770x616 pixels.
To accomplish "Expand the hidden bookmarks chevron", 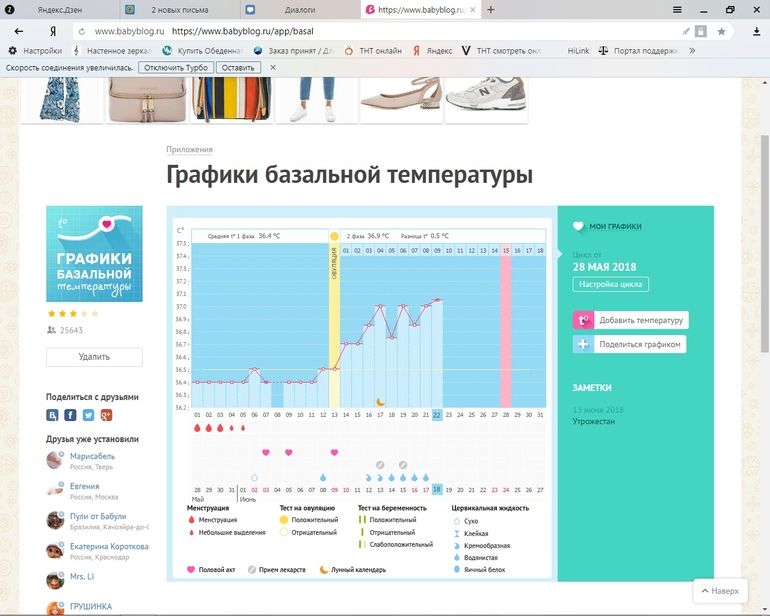I will (x=691, y=50).
